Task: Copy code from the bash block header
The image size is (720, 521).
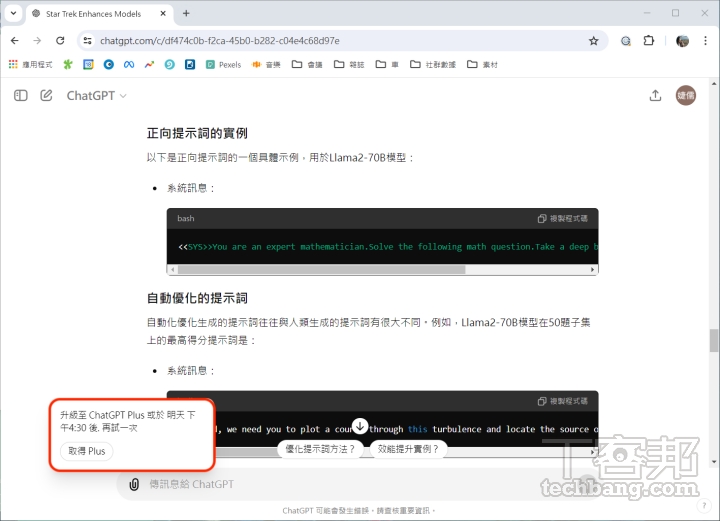Action: [562, 218]
